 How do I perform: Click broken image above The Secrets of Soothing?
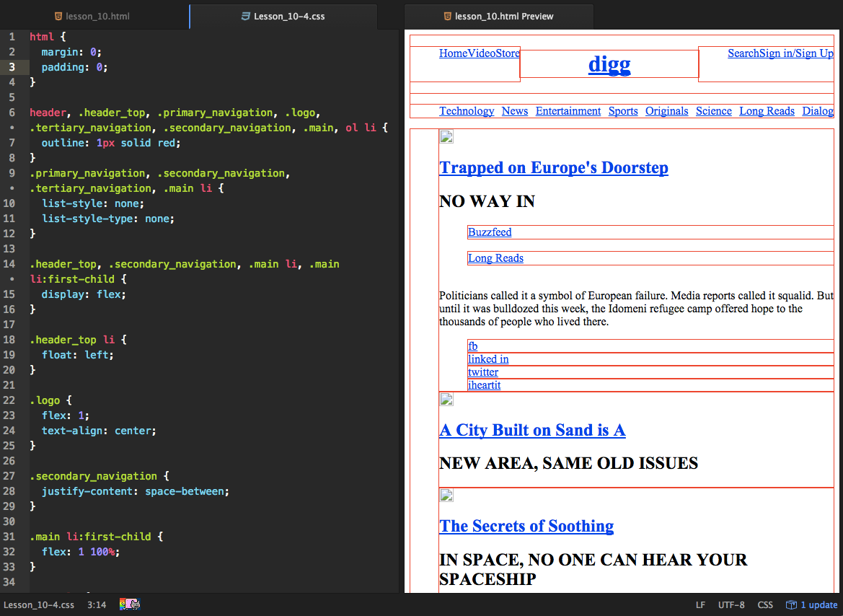(x=446, y=495)
